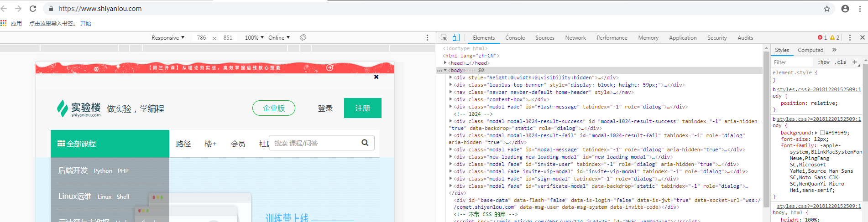The image size is (868, 222).
Task: Click the 企业版 enterprise button
Action: tap(274, 108)
